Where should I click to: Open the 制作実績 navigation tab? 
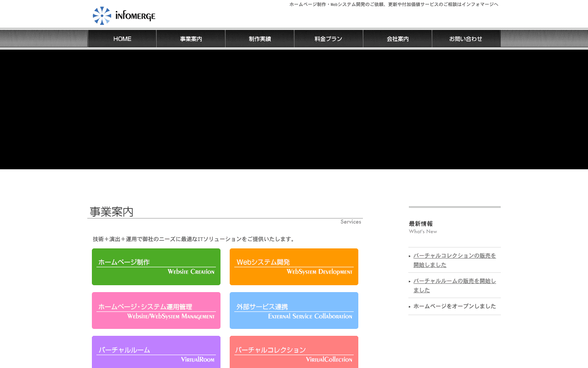pos(260,39)
